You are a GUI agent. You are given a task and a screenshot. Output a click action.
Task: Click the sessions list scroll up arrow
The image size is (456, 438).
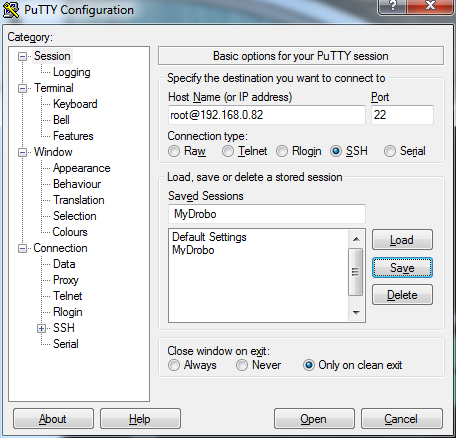coord(356,239)
